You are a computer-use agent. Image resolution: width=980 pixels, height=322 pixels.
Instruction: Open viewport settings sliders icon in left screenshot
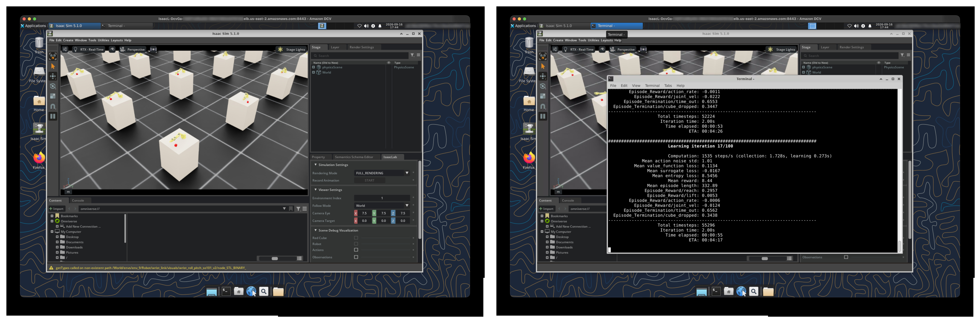click(65, 49)
